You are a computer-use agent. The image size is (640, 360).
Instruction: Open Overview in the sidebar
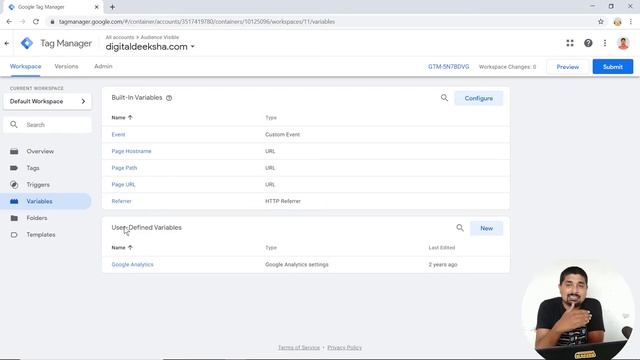pos(40,151)
